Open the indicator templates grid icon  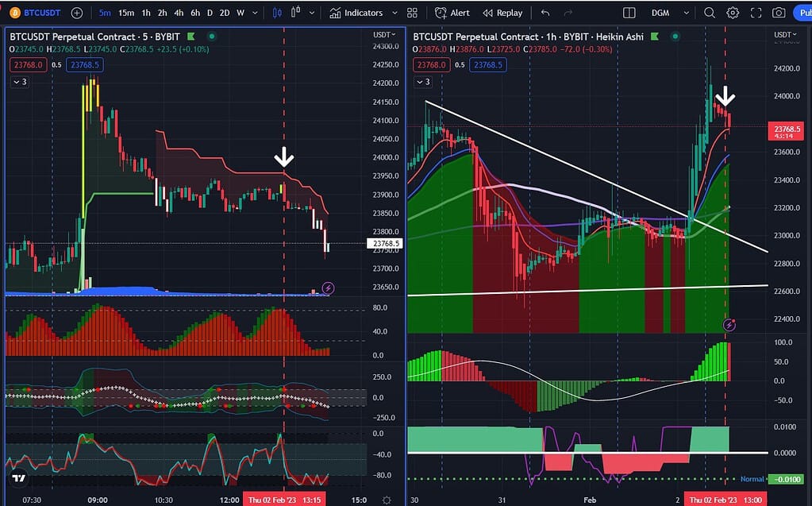click(x=412, y=13)
